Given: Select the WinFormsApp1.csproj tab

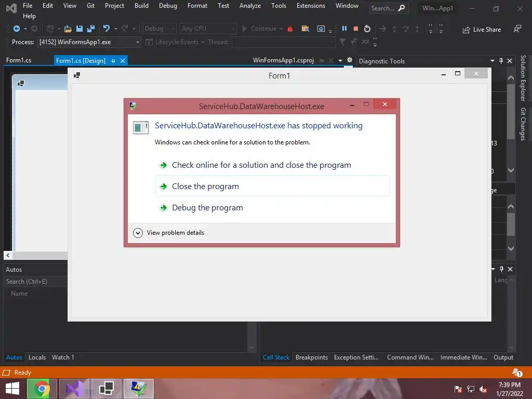Looking at the screenshot, I should point(283,60).
